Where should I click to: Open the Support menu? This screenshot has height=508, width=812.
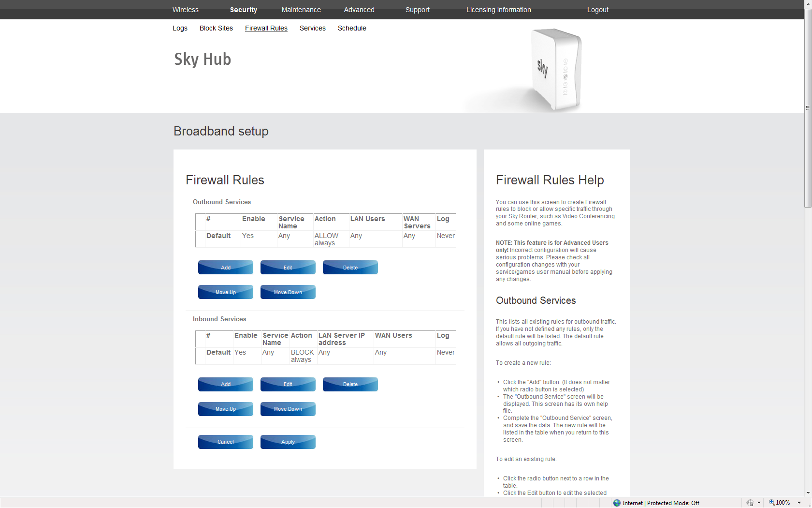click(x=418, y=10)
